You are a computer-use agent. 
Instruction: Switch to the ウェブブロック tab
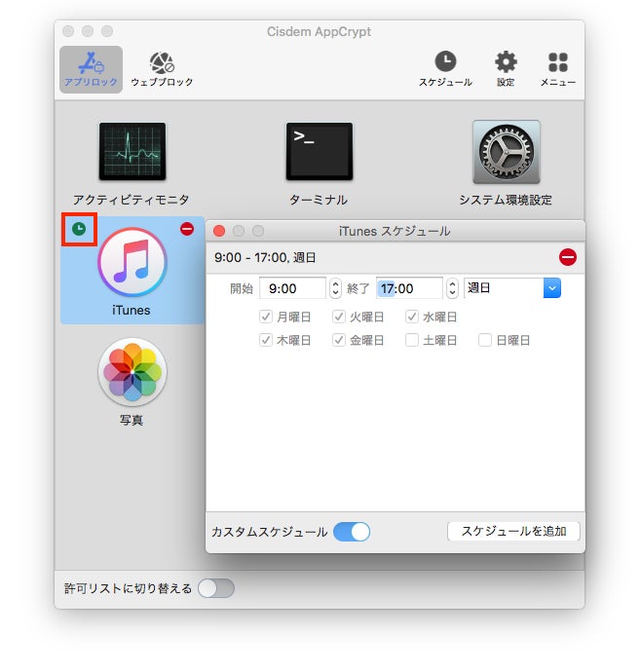point(162,69)
